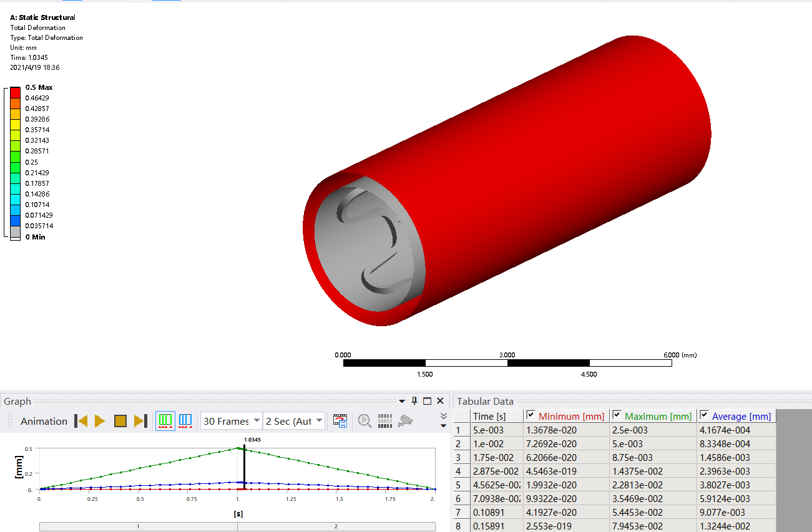Stop the animation playback
Screen dimensions: 812x532
pyautogui.click(x=120, y=421)
